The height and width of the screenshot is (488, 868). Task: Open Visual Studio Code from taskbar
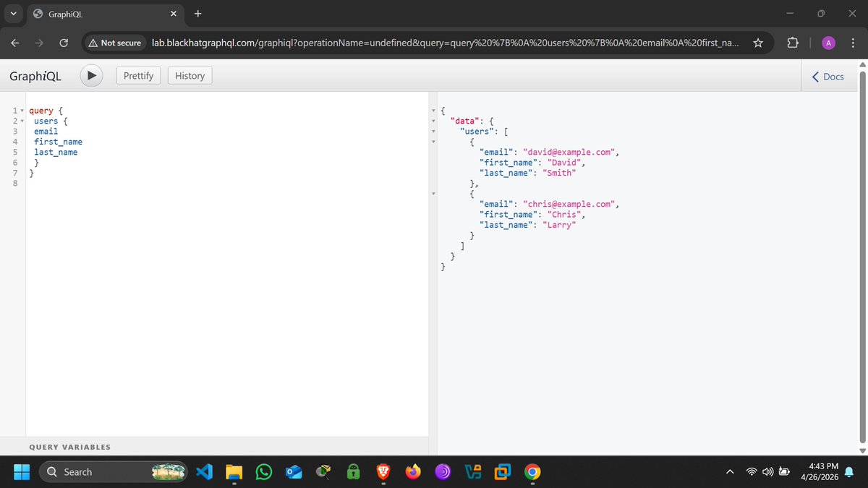(204, 472)
